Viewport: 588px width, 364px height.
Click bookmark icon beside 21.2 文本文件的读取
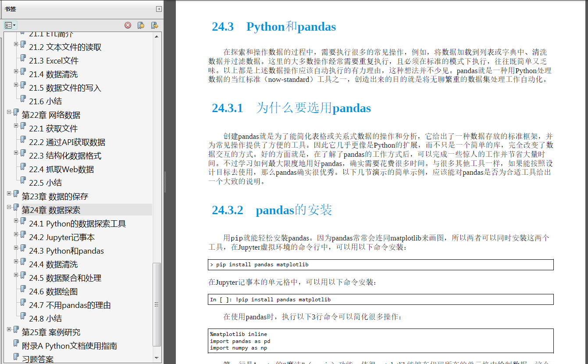23,45
